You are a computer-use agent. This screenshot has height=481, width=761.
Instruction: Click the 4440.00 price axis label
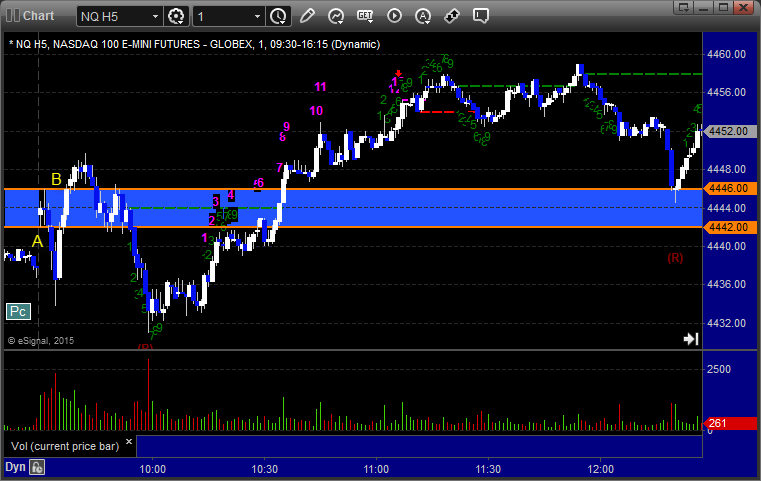tap(727, 246)
